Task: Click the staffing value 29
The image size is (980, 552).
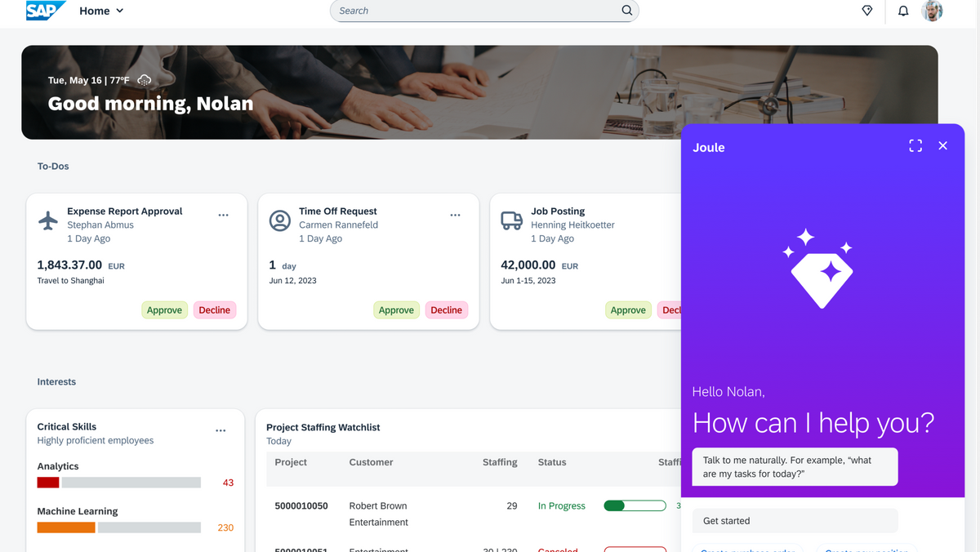Action: click(x=512, y=506)
